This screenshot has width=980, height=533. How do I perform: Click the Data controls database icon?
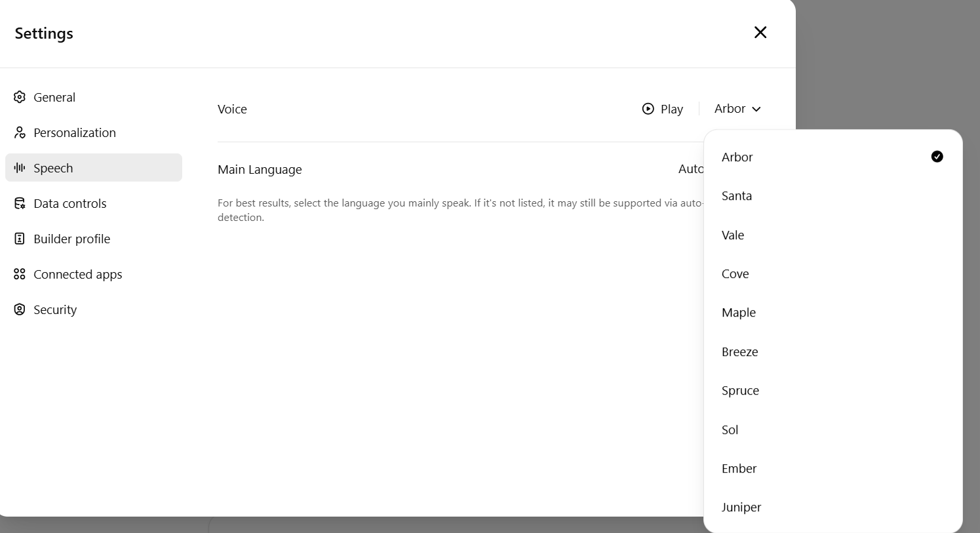click(x=20, y=203)
